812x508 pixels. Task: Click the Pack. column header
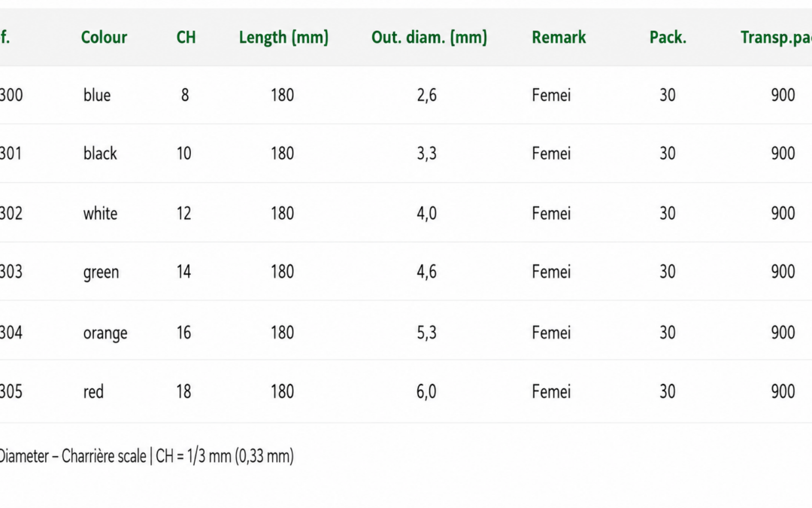tap(668, 38)
